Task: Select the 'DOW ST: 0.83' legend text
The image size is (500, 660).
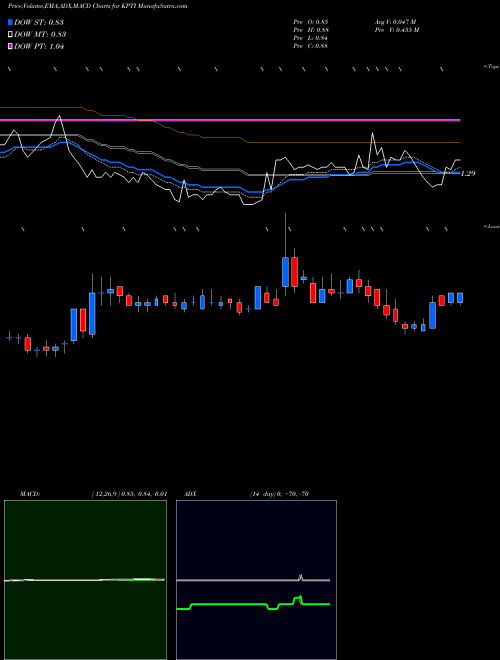Action: tap(39, 22)
